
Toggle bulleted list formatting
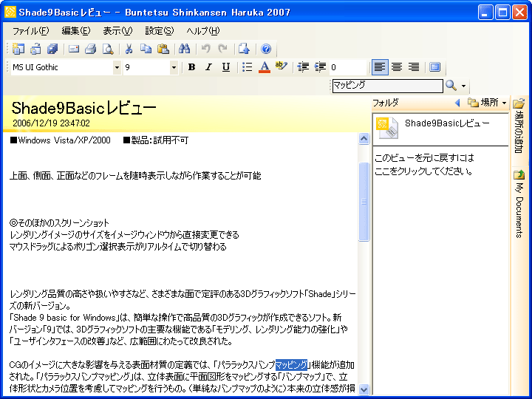(x=247, y=67)
